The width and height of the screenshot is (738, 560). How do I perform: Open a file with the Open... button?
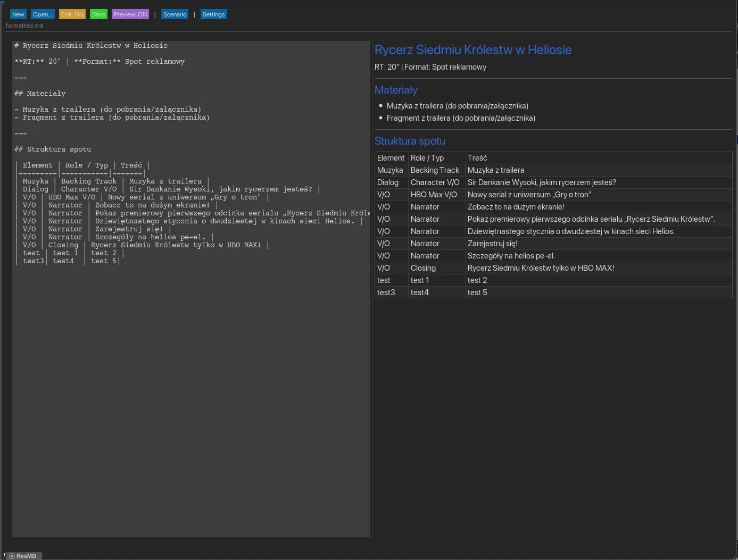coord(43,14)
